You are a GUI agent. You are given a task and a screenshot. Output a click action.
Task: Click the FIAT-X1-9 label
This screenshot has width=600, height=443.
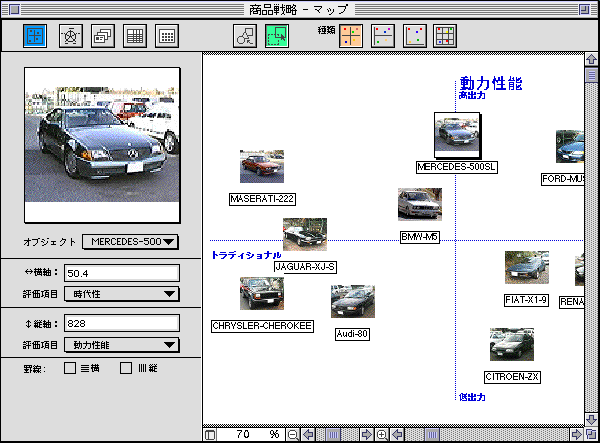527,300
